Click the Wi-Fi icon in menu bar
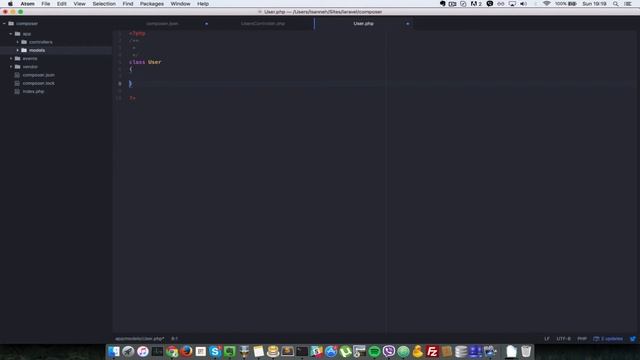This screenshot has height=360, width=640. [547, 4]
